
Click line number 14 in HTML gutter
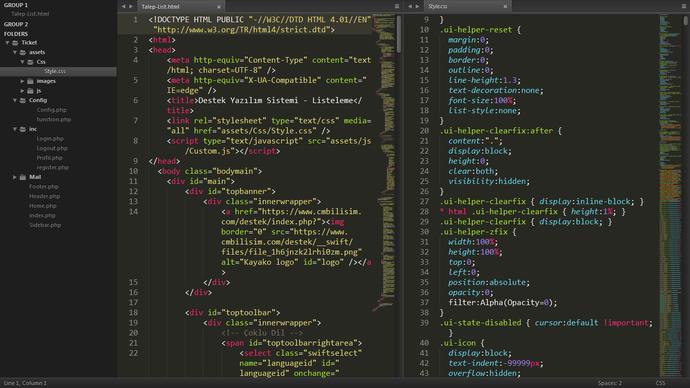133,212
